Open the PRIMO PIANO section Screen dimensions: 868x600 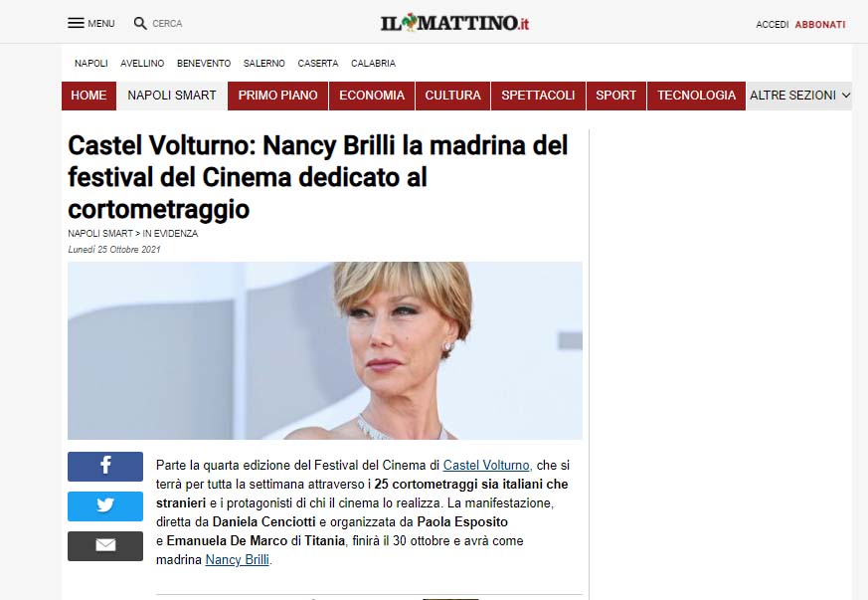[x=277, y=96]
